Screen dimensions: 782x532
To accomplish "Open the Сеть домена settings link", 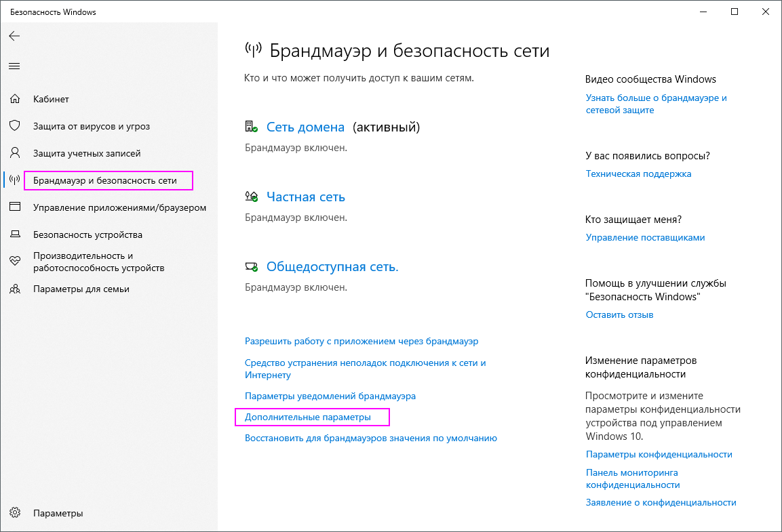I will (305, 127).
